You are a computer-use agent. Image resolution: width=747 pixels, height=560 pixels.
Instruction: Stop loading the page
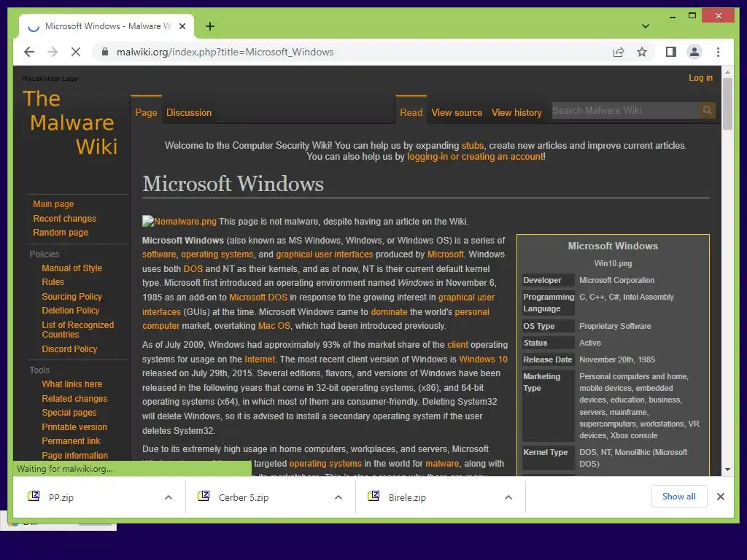tap(76, 52)
